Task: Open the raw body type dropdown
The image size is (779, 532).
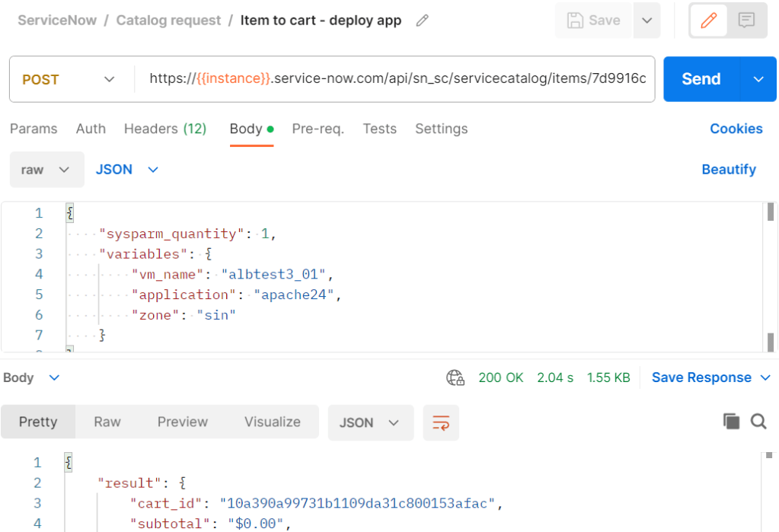Action: [46, 170]
